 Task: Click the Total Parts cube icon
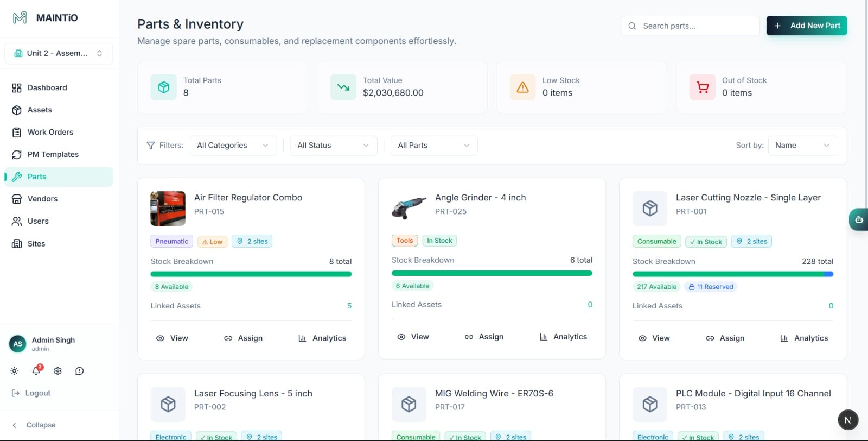point(163,87)
